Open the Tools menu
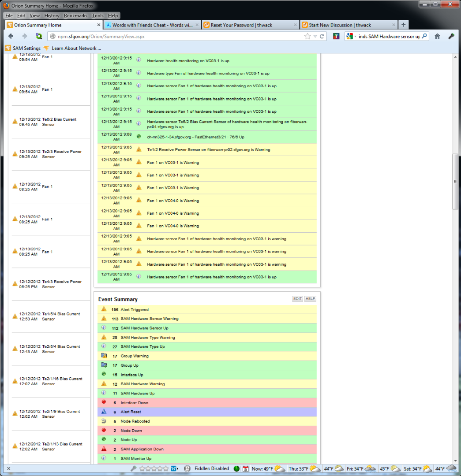The height and width of the screenshot is (476, 461). 97,15
